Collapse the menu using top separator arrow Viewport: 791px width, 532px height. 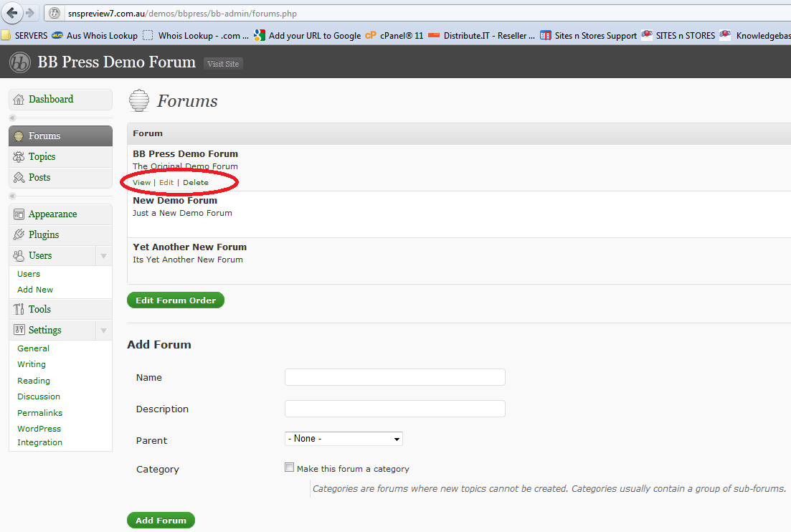[x=13, y=118]
